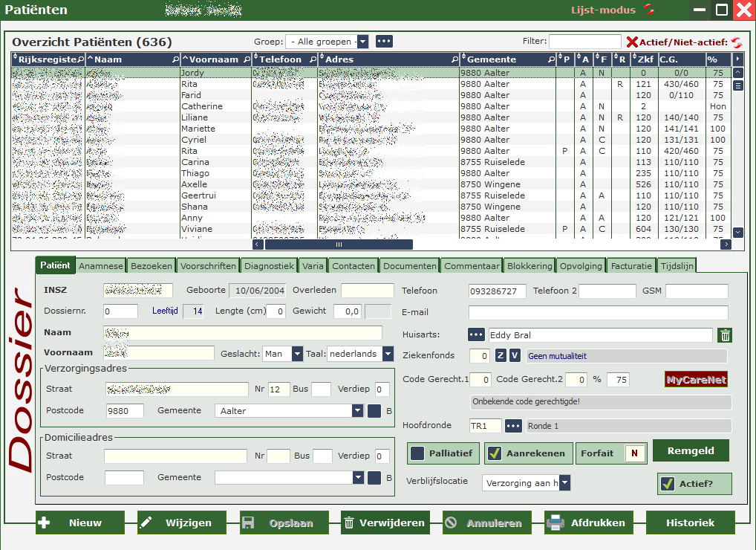Open the Taal dropdown

[388, 354]
